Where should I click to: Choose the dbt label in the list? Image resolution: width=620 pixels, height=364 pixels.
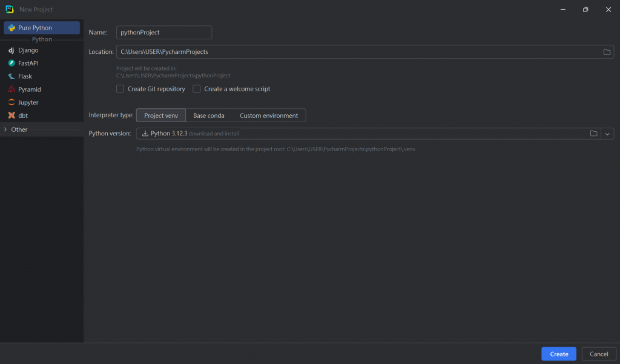(23, 115)
